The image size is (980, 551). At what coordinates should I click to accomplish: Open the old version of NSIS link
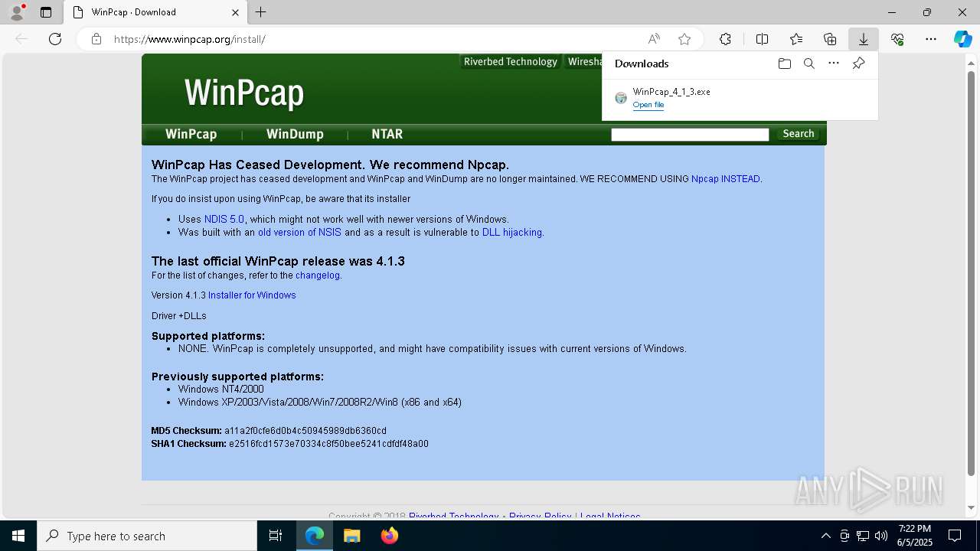[299, 233]
